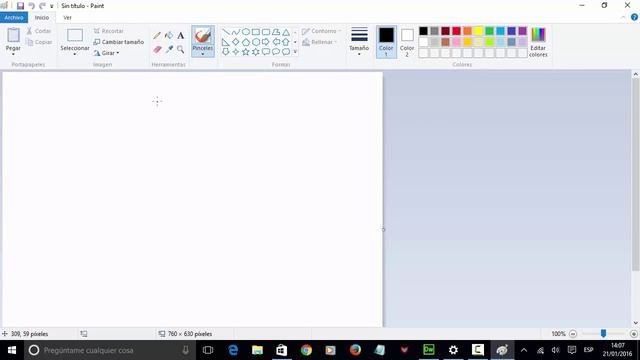Collapse the ribbon with the chevron
640x360 pixels.
click(623, 18)
